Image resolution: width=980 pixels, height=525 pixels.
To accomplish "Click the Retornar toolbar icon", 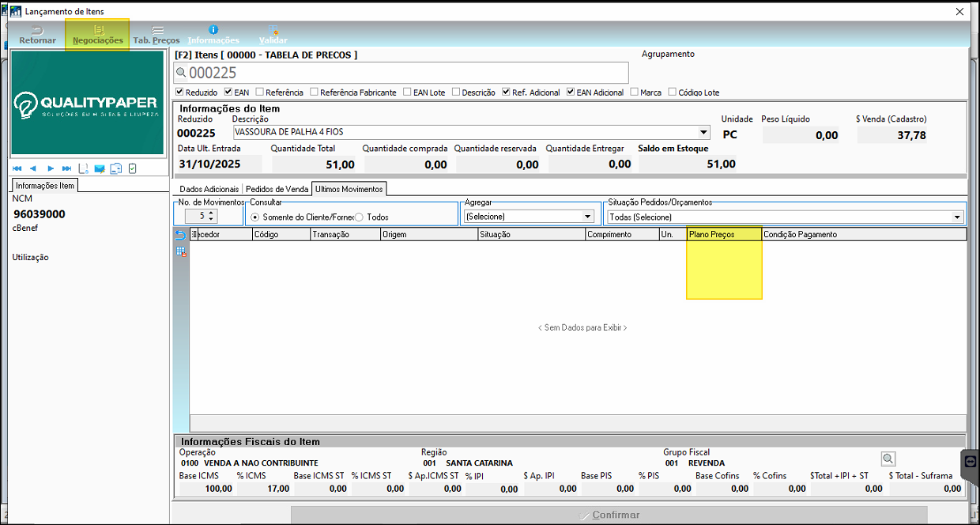I will tap(37, 34).
